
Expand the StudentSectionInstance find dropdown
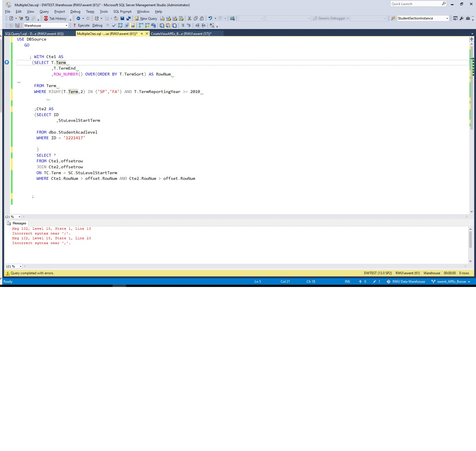point(447,19)
